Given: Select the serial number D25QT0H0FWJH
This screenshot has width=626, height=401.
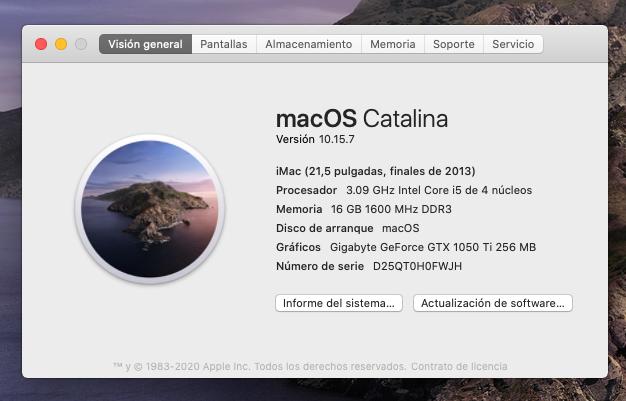Looking at the screenshot, I should pos(417,266).
